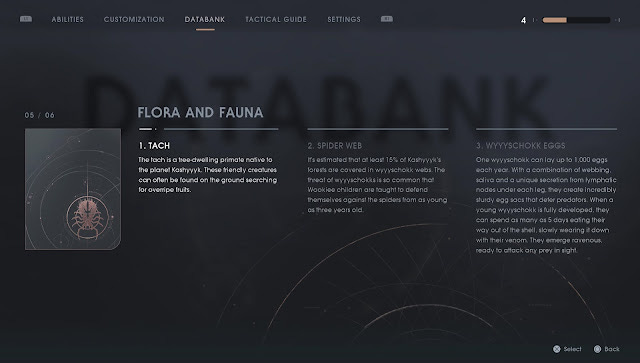Click the R1 shoulder button icon

tap(387, 19)
